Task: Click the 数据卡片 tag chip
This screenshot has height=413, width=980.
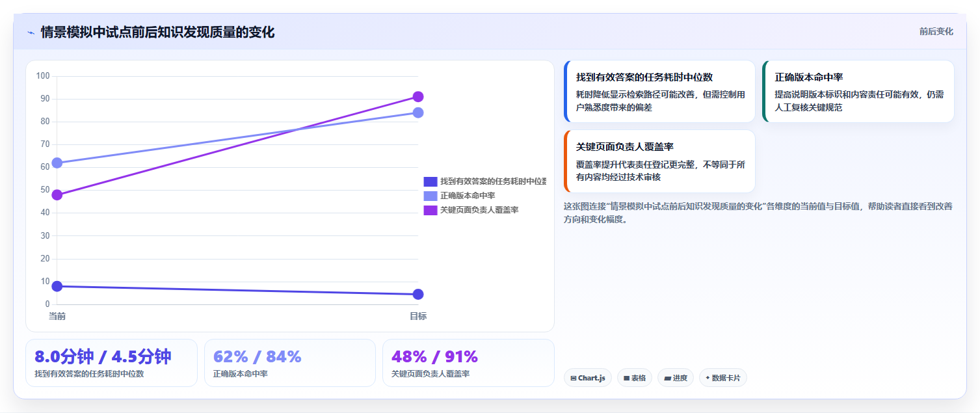Action: point(723,378)
